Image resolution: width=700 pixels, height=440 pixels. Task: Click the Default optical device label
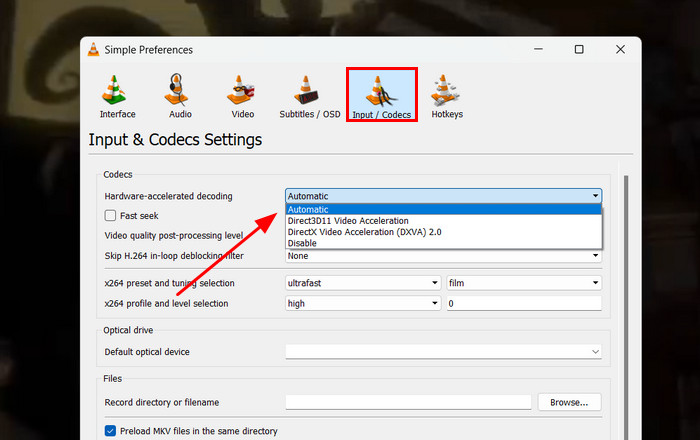pos(147,352)
